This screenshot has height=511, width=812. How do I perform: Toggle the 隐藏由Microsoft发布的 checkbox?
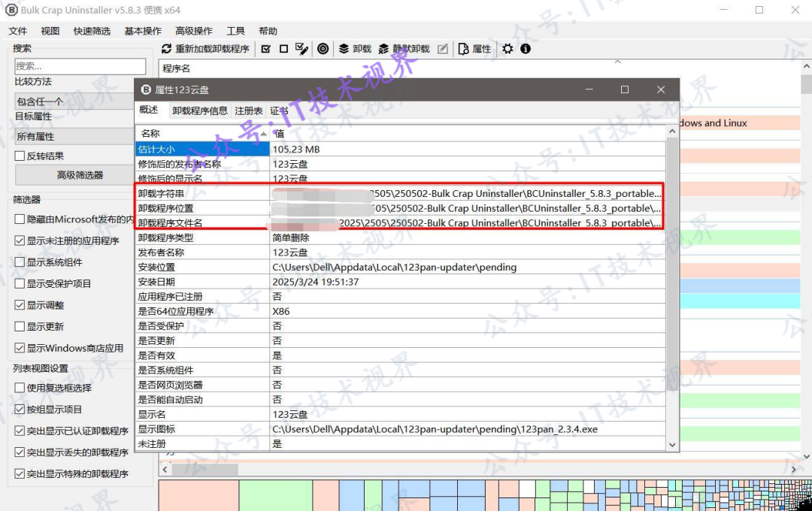(x=20, y=219)
